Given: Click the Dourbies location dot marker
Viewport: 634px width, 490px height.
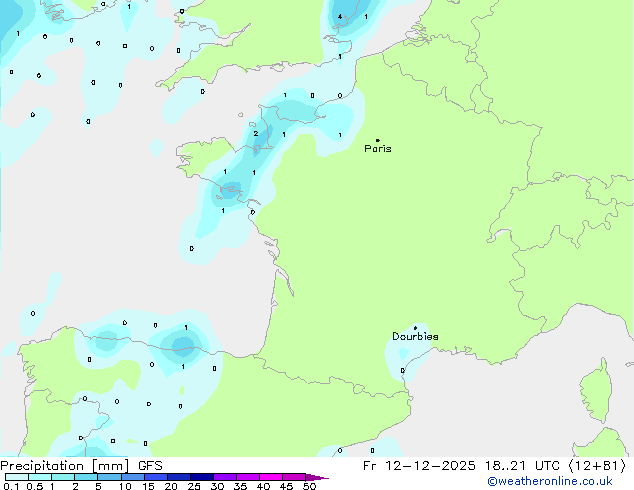Looking at the screenshot, I should 415,328.
